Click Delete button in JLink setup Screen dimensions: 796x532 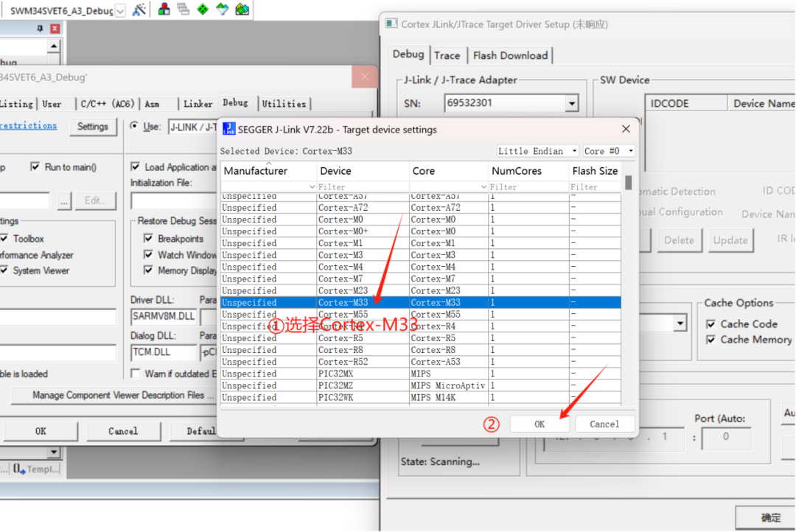click(680, 240)
